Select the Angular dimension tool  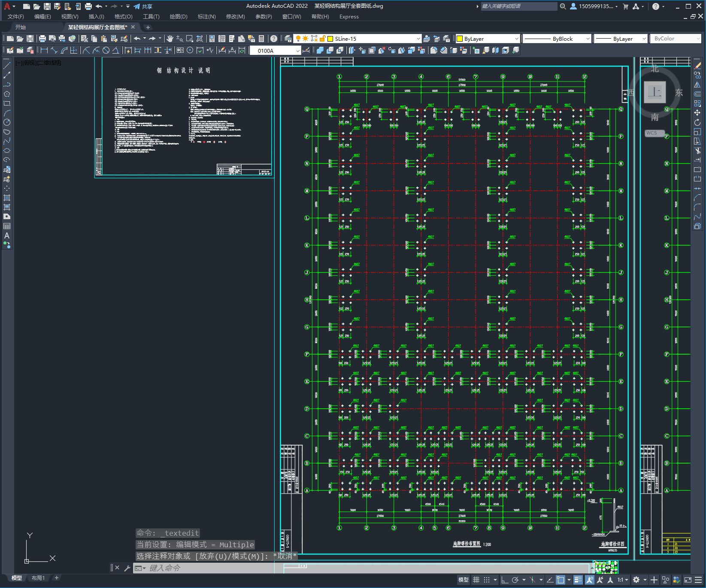115,51
